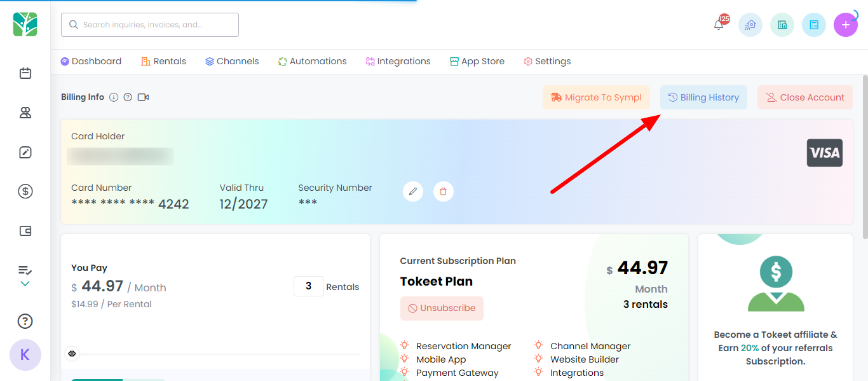
Task: Open Billing History
Action: (703, 97)
